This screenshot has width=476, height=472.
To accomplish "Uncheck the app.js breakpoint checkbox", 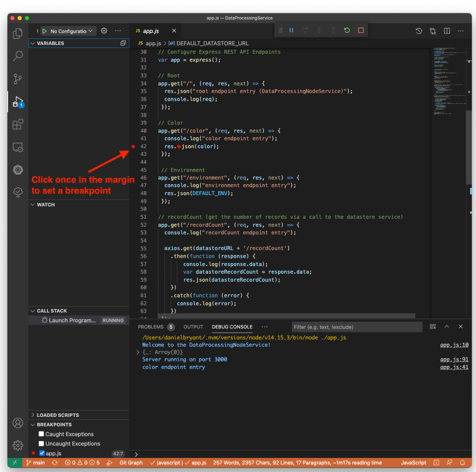I will click(42, 453).
